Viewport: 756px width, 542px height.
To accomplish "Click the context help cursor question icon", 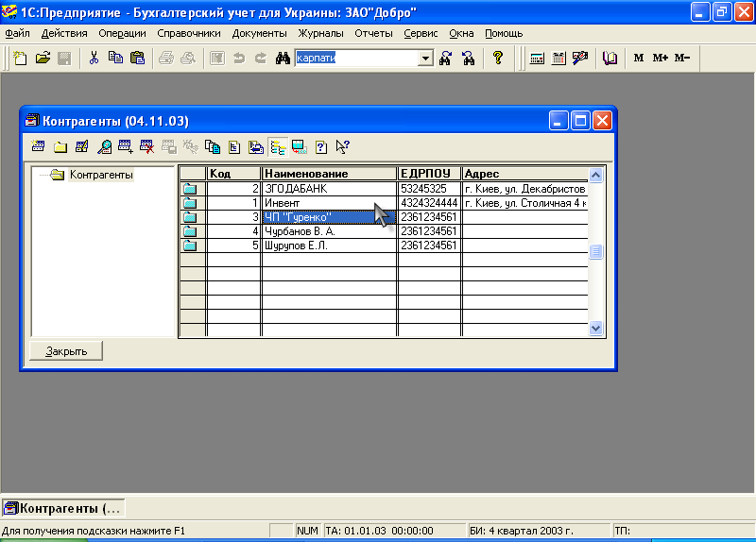I will [x=343, y=147].
